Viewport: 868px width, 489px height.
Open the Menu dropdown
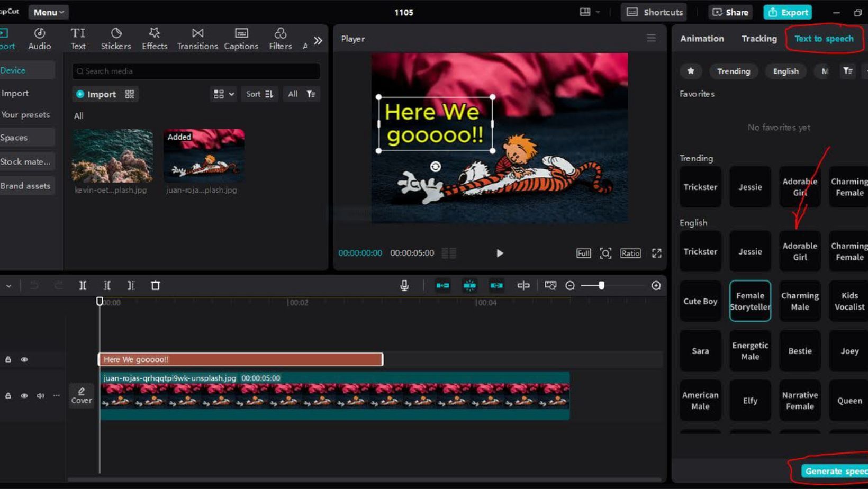click(x=48, y=12)
